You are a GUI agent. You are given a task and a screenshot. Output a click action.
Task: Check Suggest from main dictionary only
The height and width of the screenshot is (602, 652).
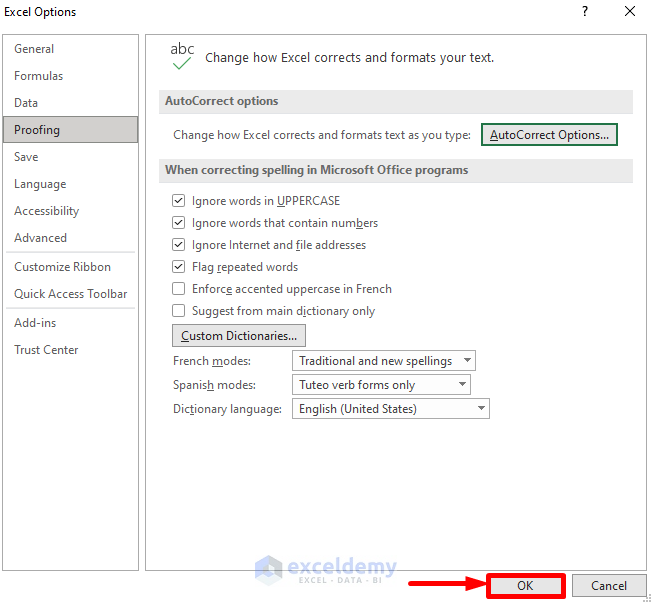[178, 311]
